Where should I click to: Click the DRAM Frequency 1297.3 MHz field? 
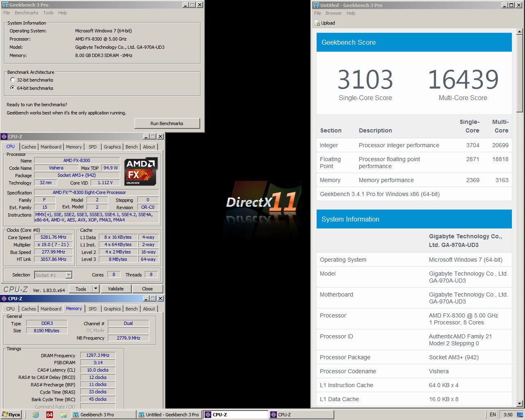tap(98, 355)
